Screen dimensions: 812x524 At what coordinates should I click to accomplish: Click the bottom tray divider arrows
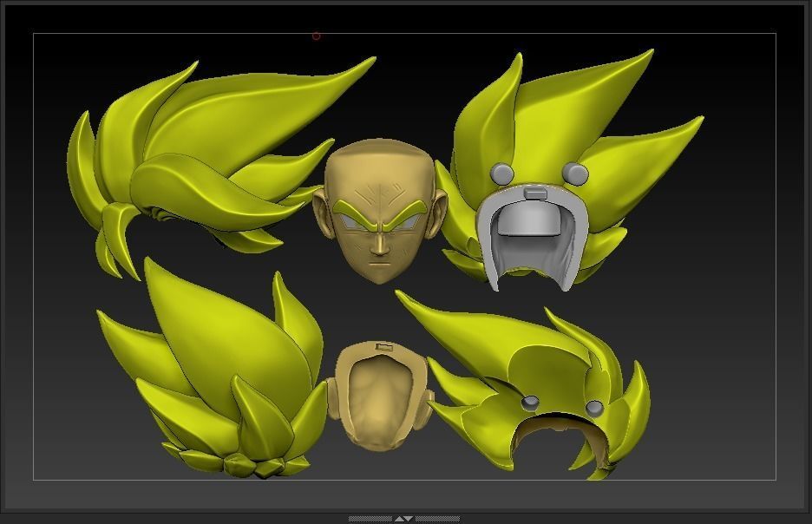403,518
